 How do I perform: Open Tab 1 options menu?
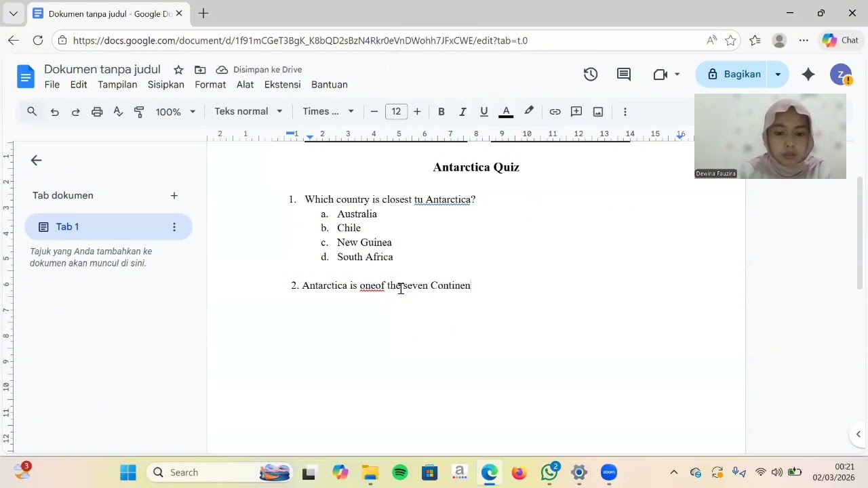point(174,227)
